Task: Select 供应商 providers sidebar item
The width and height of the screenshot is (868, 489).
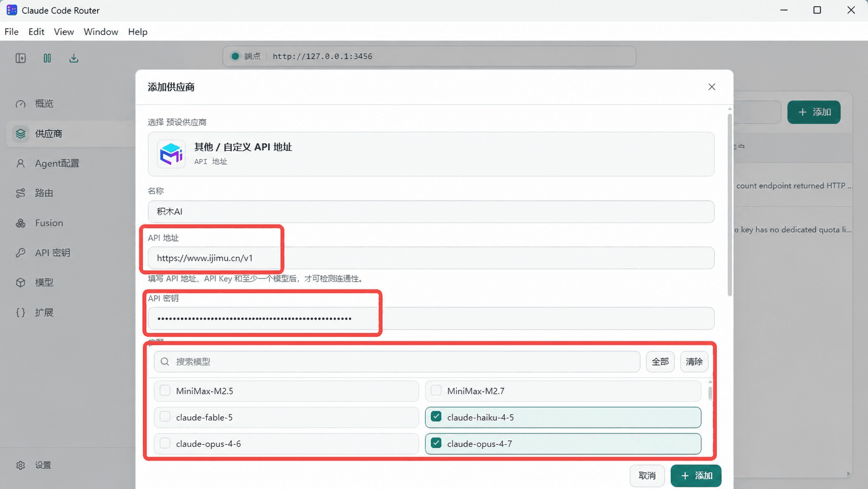Action: point(71,134)
